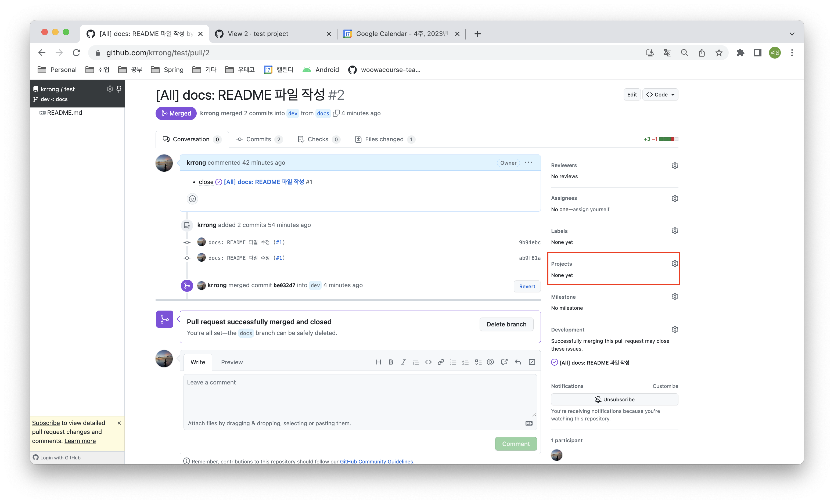Expand the Chrome tab search chevron
The width and height of the screenshot is (834, 504).
click(792, 34)
